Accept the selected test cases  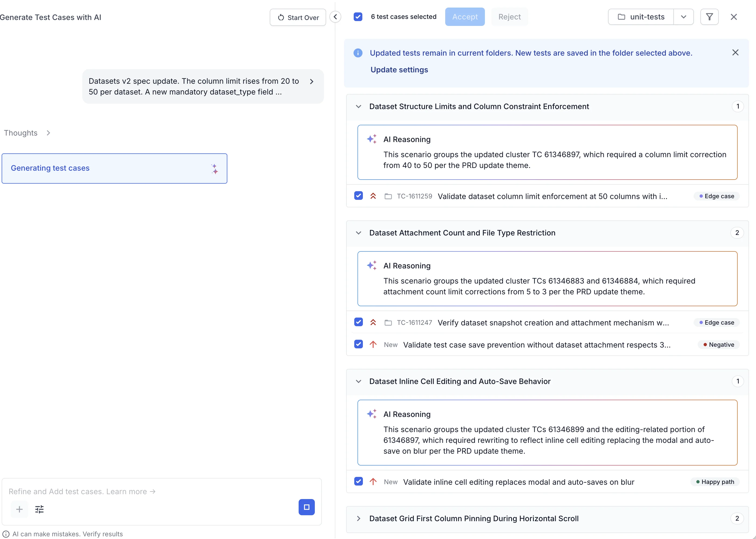pyautogui.click(x=465, y=16)
